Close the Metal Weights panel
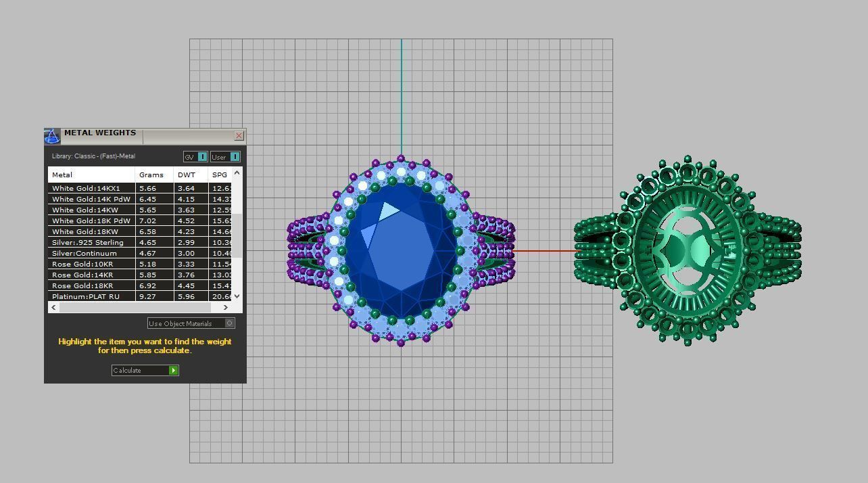868x483 pixels. coord(239,135)
